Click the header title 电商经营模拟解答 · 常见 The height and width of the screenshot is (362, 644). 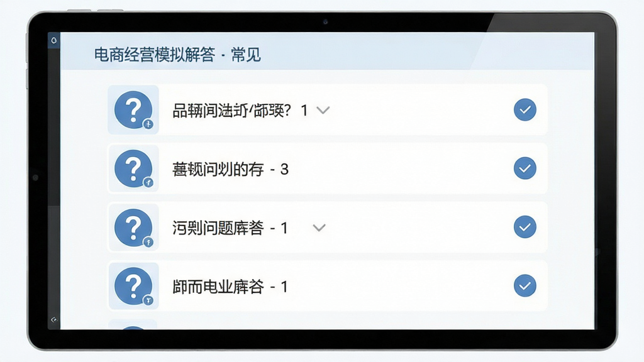click(x=177, y=55)
